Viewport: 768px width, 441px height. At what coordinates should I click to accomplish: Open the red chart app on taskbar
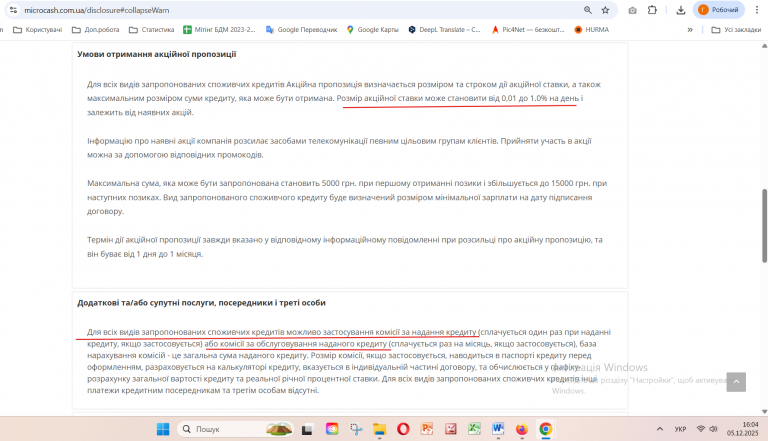point(451,429)
